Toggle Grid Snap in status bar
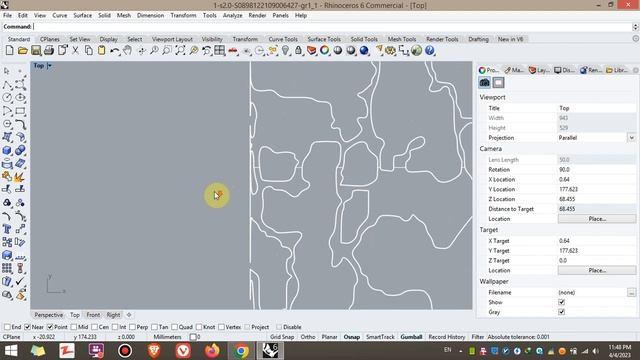The width and height of the screenshot is (640, 360). pyautogui.click(x=282, y=337)
